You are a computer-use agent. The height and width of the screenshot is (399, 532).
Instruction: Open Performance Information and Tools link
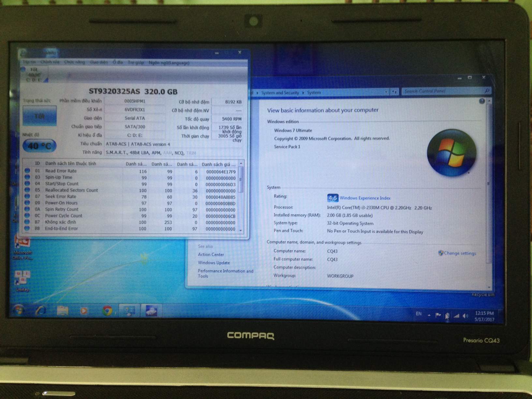pyautogui.click(x=226, y=273)
